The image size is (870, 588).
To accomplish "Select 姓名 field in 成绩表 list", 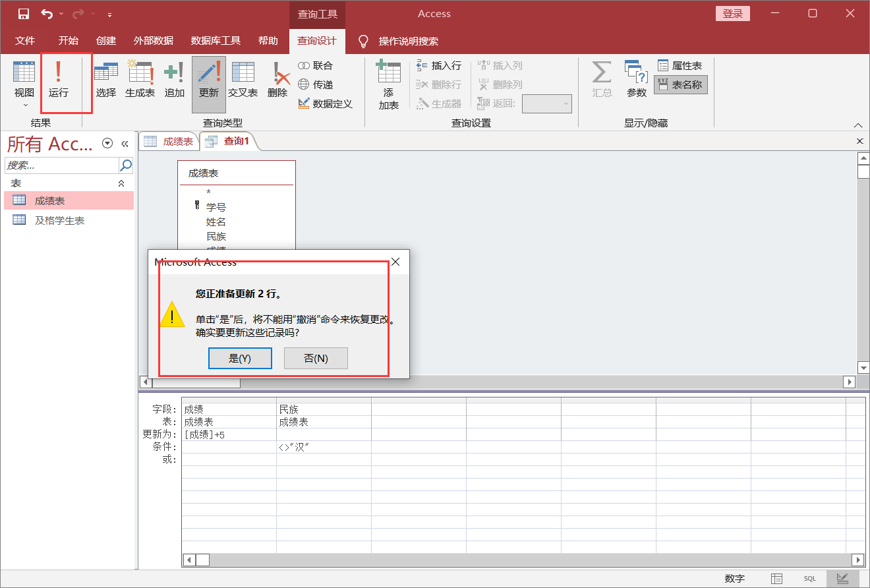I will pos(216,221).
